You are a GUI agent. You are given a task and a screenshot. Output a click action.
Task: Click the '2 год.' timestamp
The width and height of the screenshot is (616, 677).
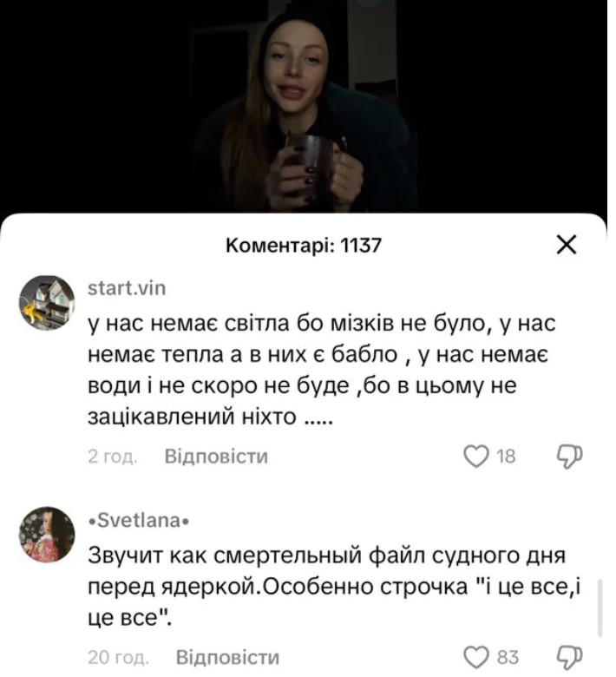tap(113, 457)
